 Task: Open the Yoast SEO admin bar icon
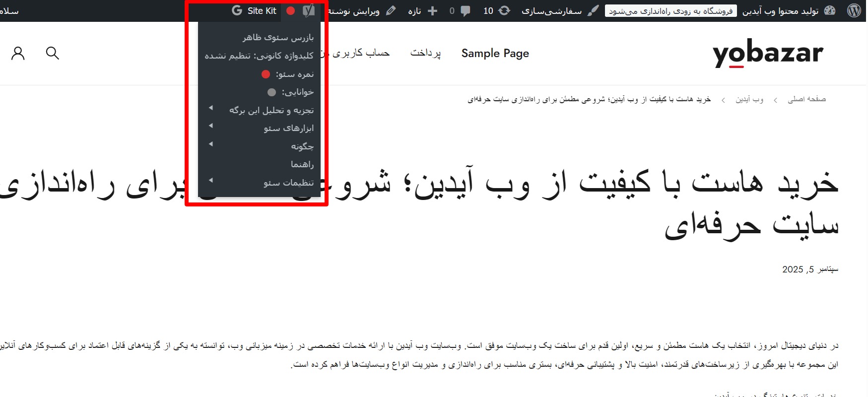pyautogui.click(x=309, y=10)
